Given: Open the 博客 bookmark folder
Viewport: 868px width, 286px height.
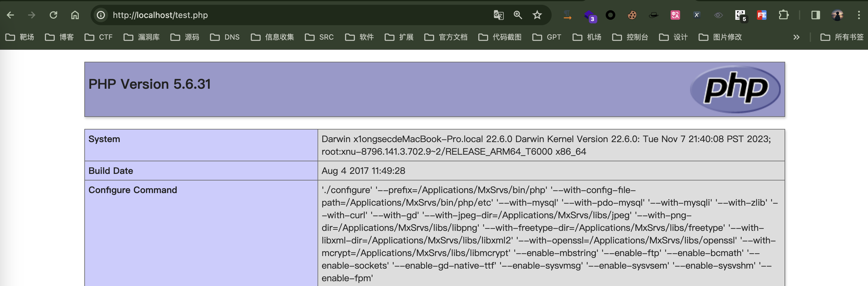Looking at the screenshot, I should (59, 37).
